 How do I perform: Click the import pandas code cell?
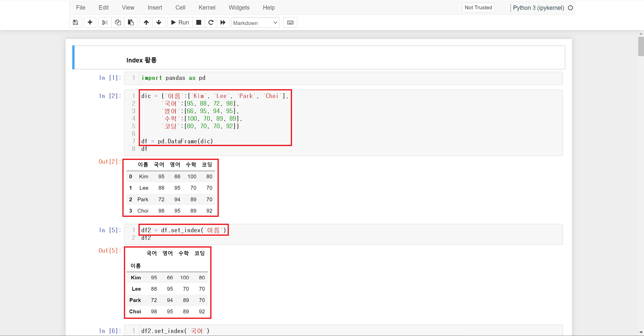click(350, 78)
